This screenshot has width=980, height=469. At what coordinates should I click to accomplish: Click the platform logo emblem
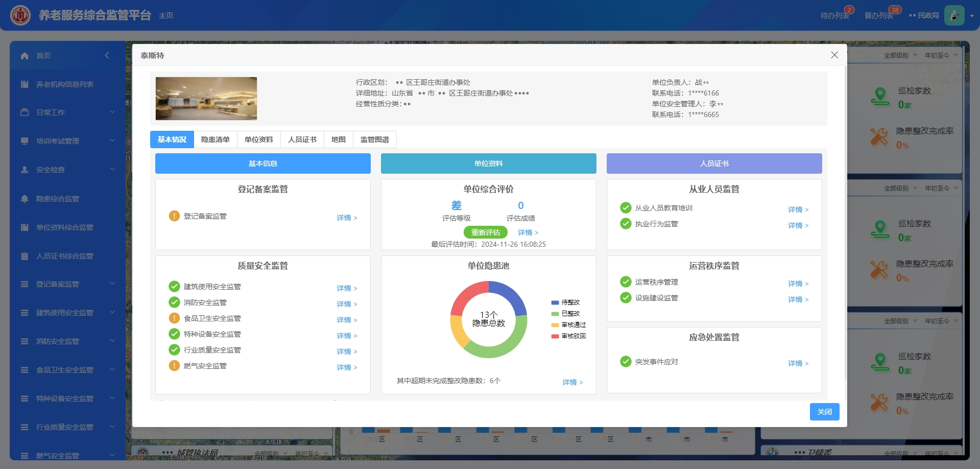pos(20,15)
